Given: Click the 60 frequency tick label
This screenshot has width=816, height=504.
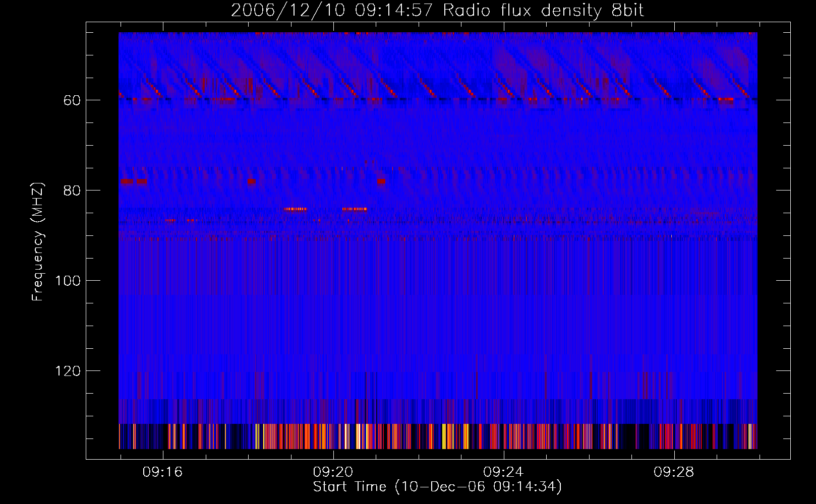Looking at the screenshot, I should (x=72, y=101).
